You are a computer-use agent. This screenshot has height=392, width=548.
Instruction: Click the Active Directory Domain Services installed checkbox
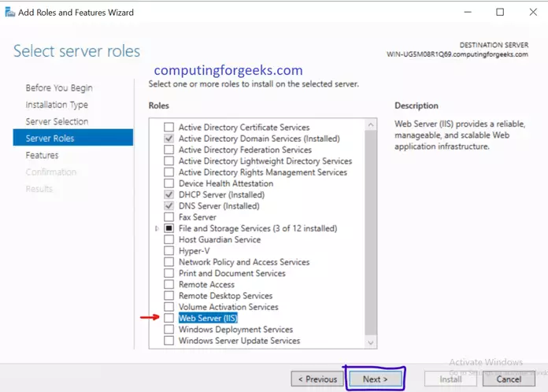click(168, 139)
